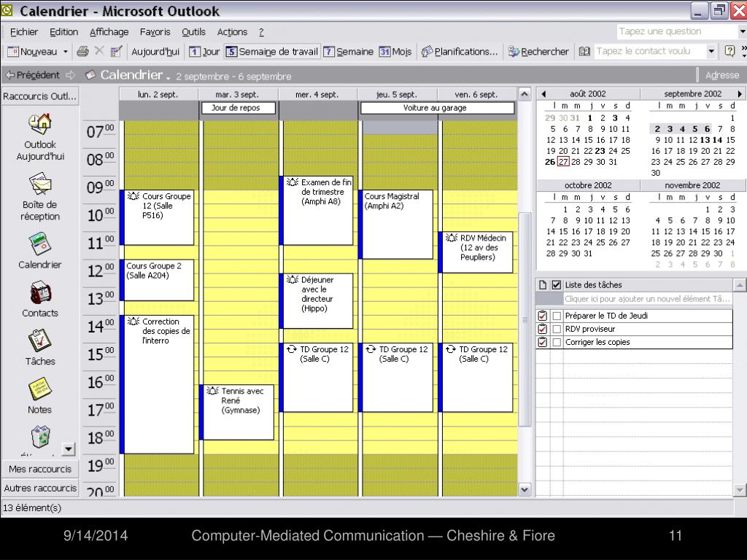Select the Calendrier shortcut icon
Viewport: 747px width, 560px height.
40,244
